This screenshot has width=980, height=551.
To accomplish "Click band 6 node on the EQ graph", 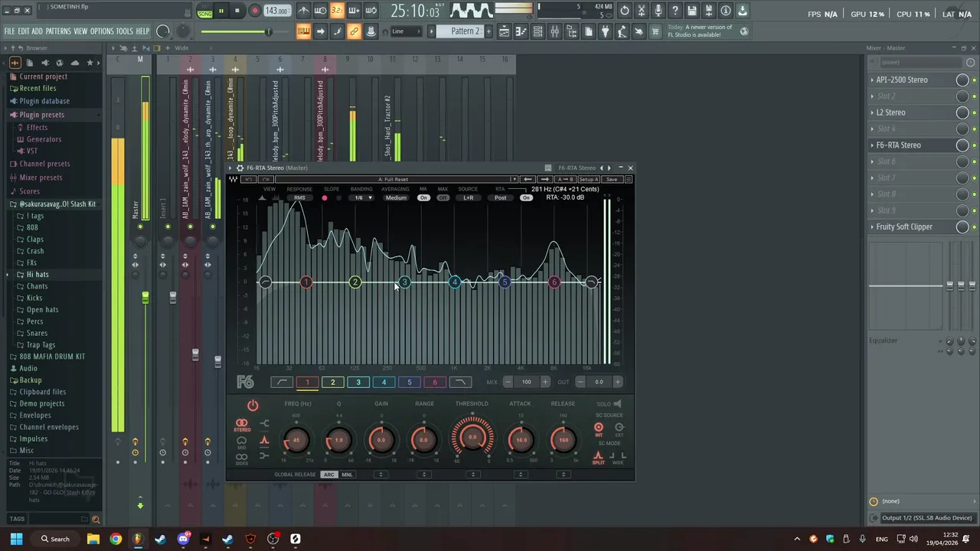I will coord(554,282).
